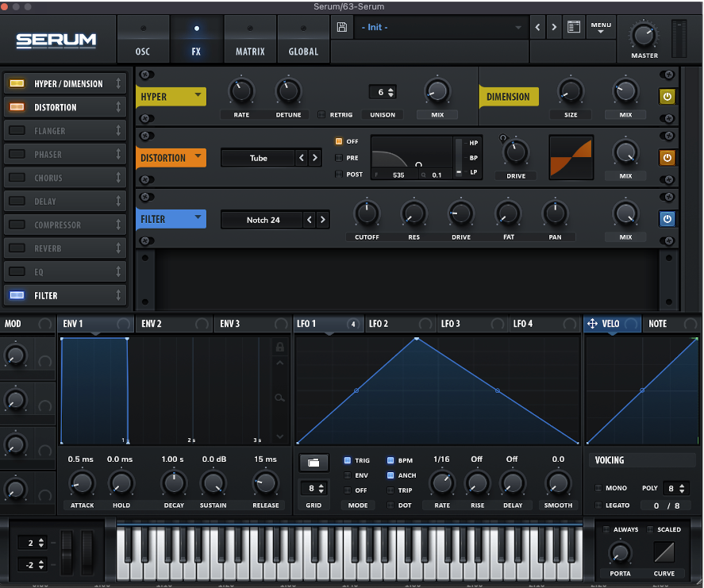
Task: Click the distortion filter frequency value field
Action: (398, 175)
